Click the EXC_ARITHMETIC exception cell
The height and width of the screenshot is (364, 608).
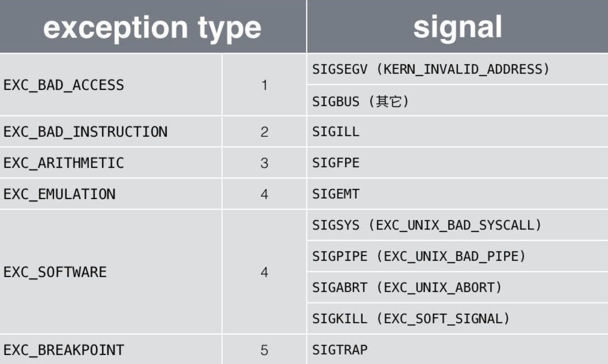[64, 163]
